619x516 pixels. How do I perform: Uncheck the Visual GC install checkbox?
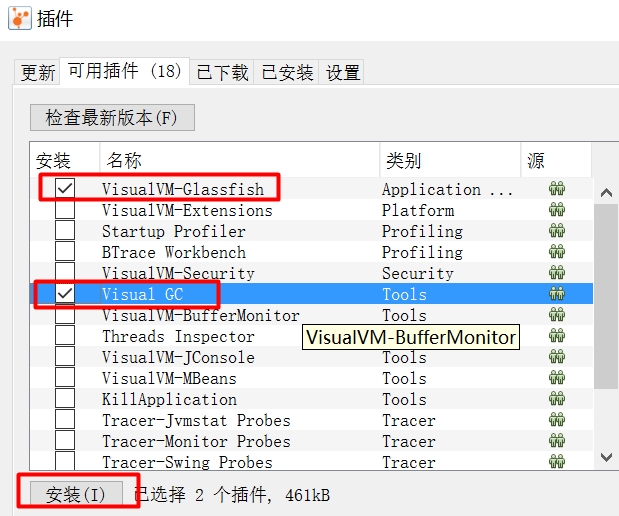(x=65, y=293)
